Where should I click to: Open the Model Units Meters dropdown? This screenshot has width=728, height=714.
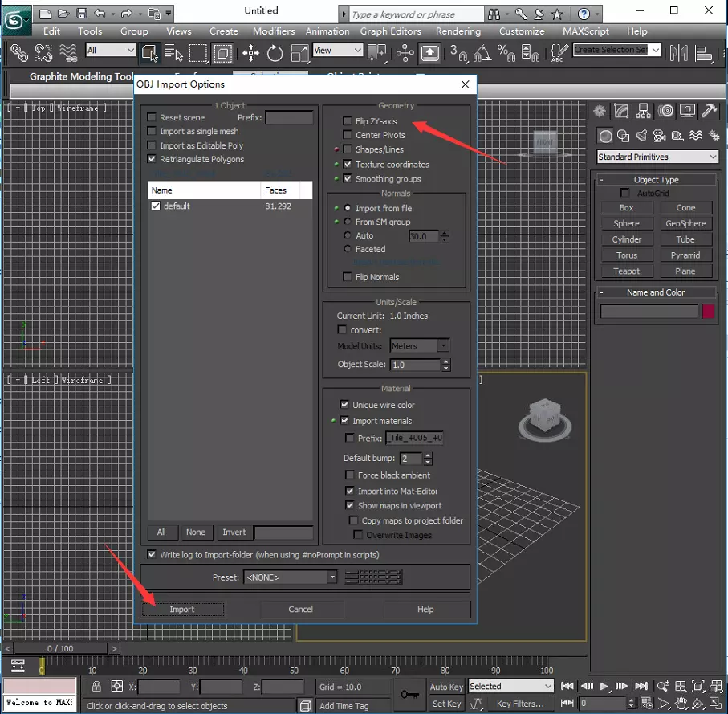pos(420,345)
